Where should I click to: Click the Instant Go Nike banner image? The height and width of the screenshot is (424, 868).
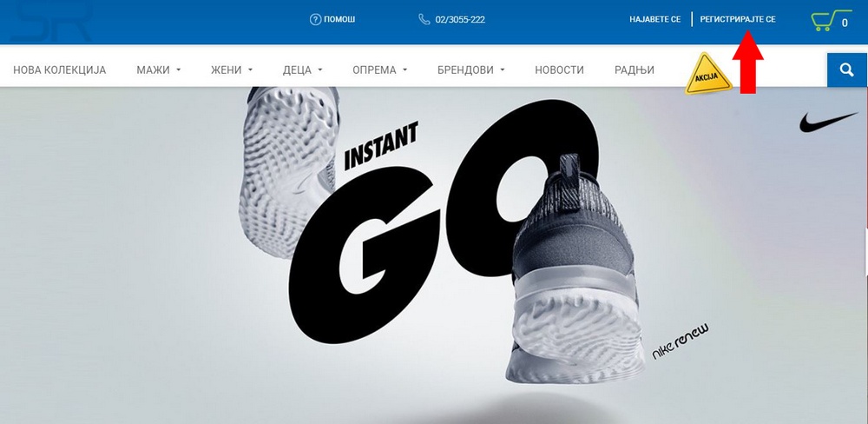click(434, 255)
